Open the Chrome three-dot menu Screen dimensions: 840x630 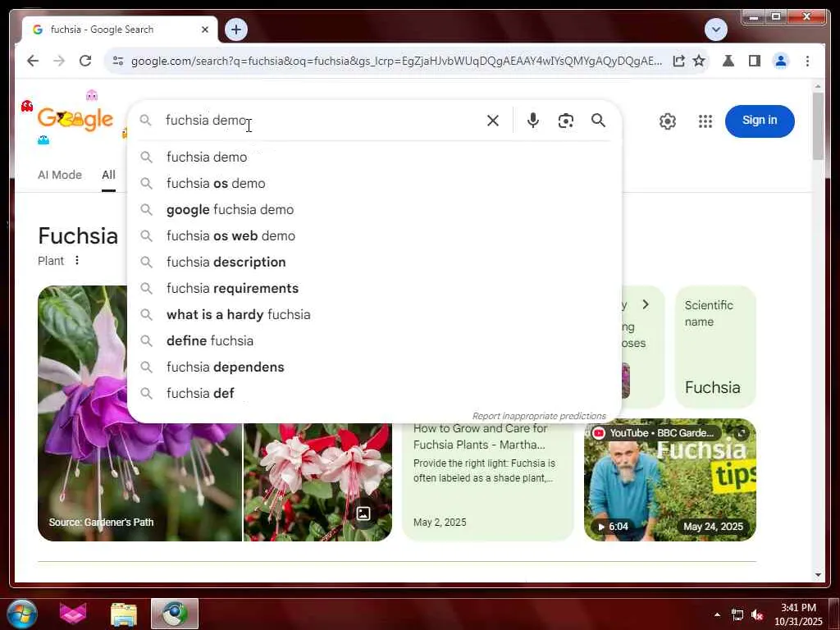click(x=807, y=61)
